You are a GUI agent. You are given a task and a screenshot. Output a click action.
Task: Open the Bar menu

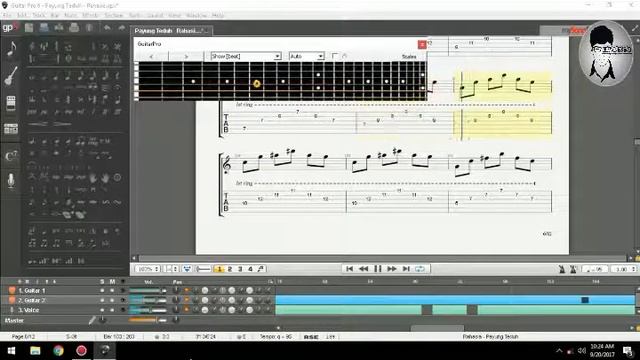click(55, 16)
